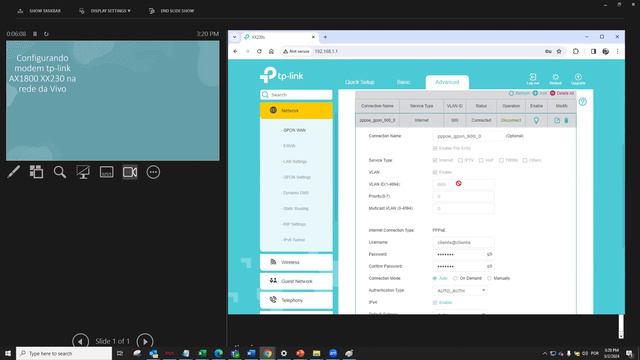640x360 pixels.
Task: Click the Chrome icon in the taskbar
Action: 268,353
